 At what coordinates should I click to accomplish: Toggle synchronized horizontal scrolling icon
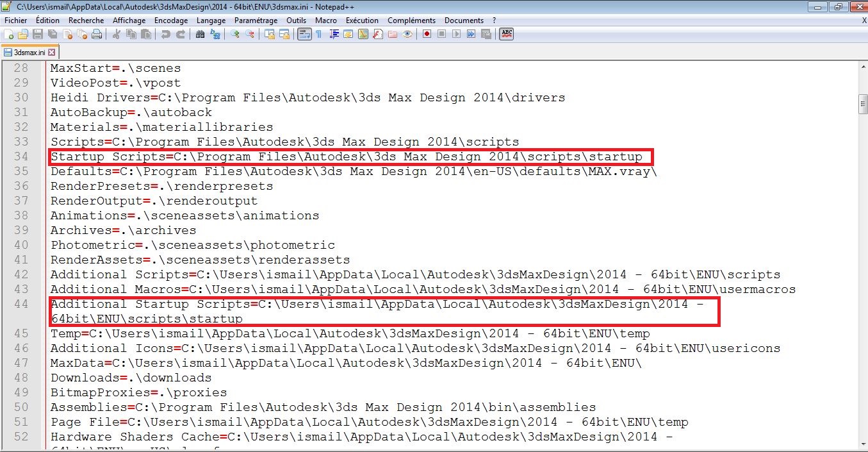(x=284, y=34)
